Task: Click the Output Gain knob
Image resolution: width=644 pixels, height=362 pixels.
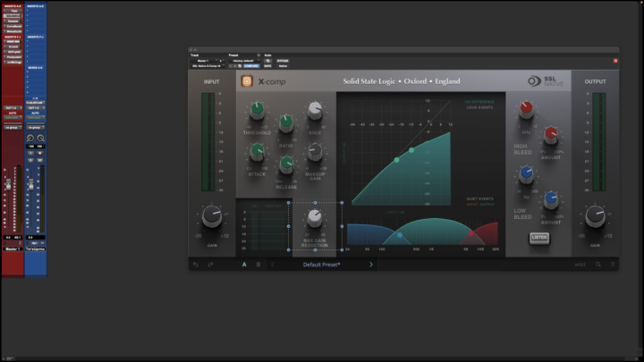Action: (x=595, y=216)
